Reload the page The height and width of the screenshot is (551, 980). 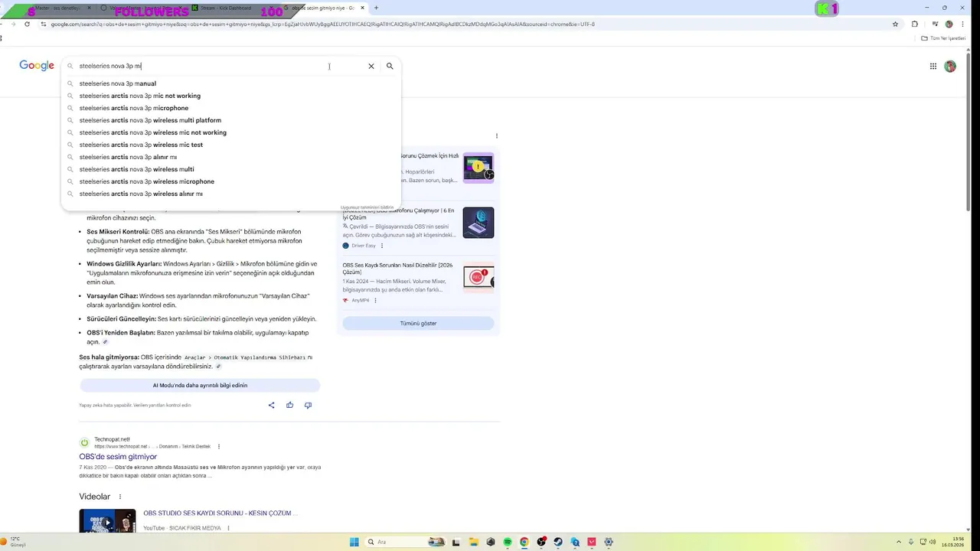pyautogui.click(x=27, y=24)
